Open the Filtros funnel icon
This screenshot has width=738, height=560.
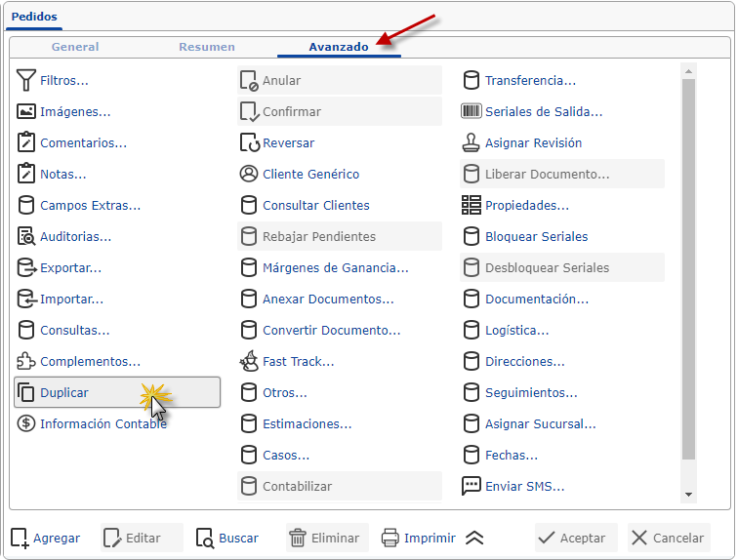click(26, 80)
